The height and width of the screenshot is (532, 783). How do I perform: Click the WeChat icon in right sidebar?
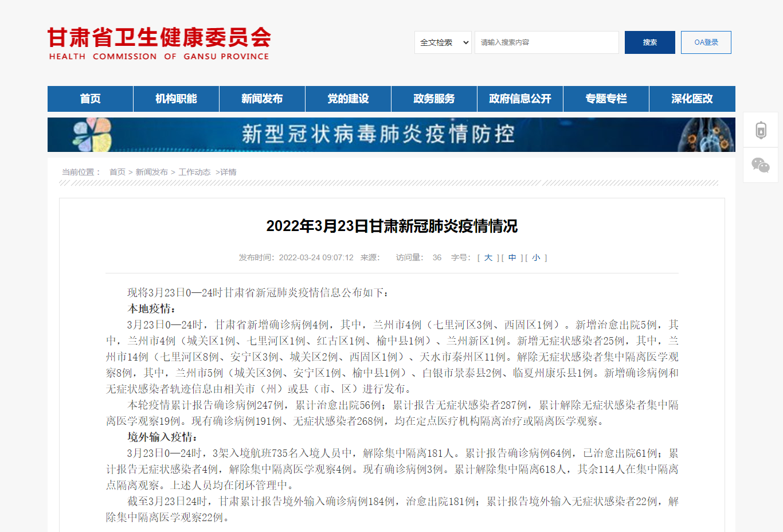tap(761, 165)
